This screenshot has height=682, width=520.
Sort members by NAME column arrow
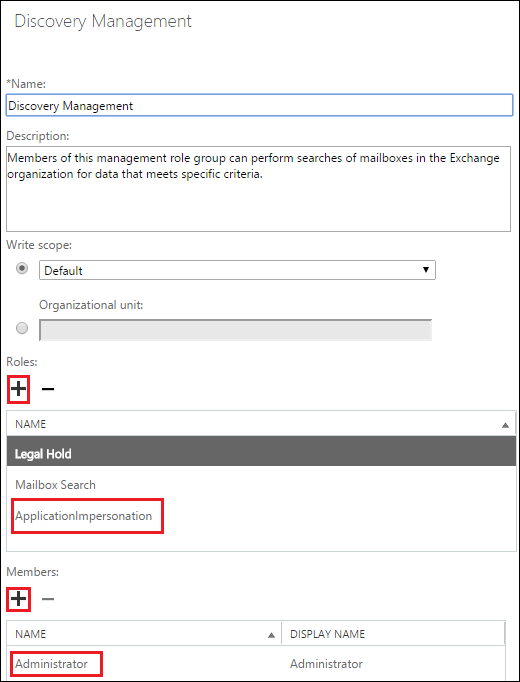coord(272,635)
